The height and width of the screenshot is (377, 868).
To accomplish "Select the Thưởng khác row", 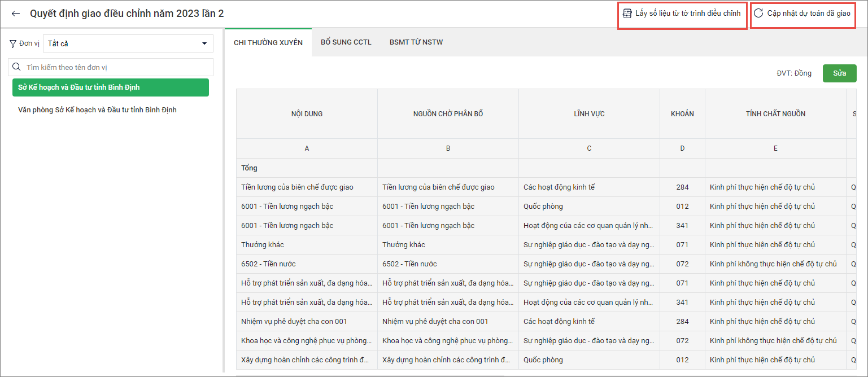I will click(262, 245).
